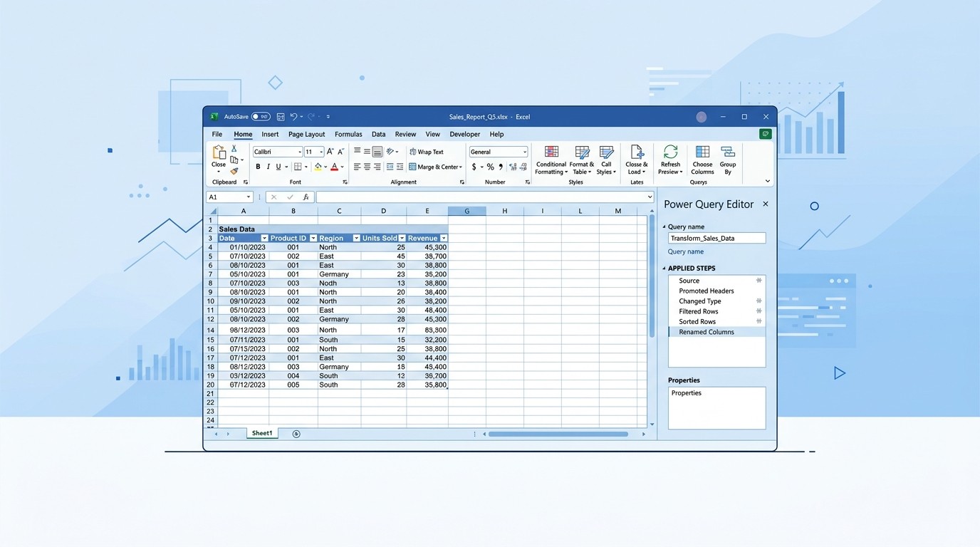Click the Percent Style icon
The image size is (980, 547).
[x=490, y=167]
